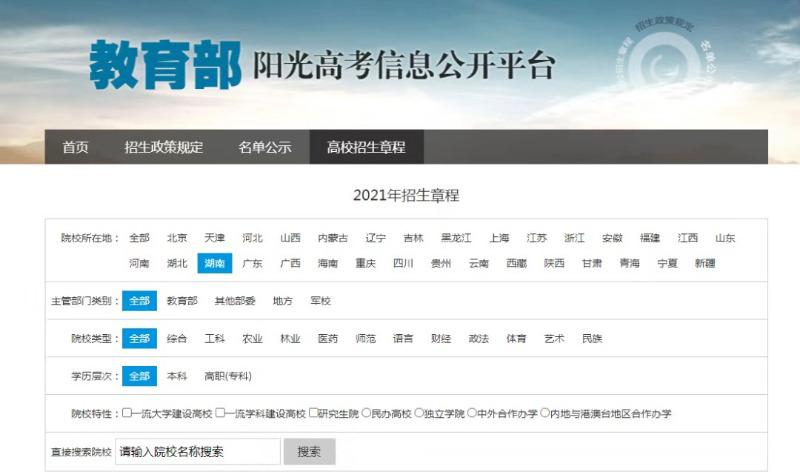Viewport: 800px width, 472px height.
Task: Select 地方 department category
Action: pyautogui.click(x=283, y=301)
